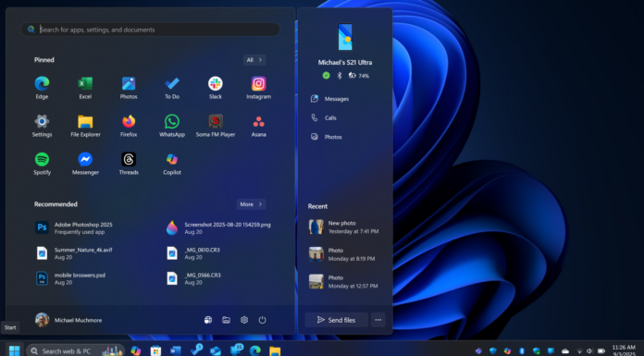Click the Teams icon in system tray

point(478,351)
